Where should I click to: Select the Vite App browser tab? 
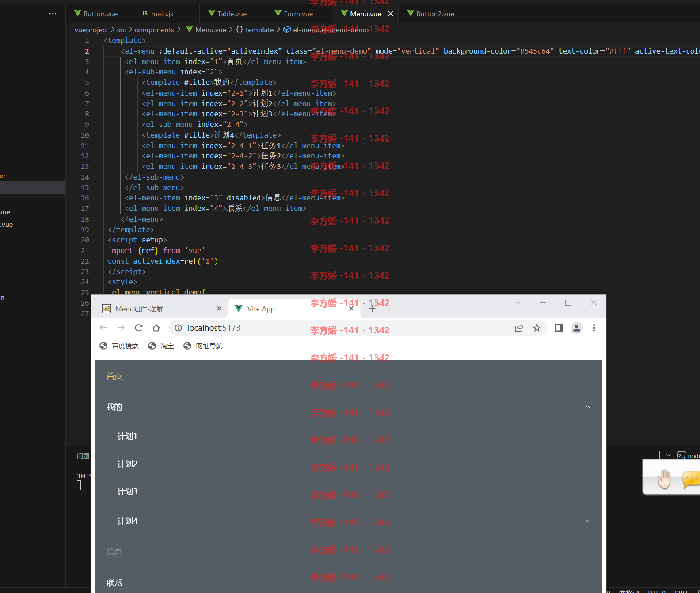pyautogui.click(x=294, y=309)
